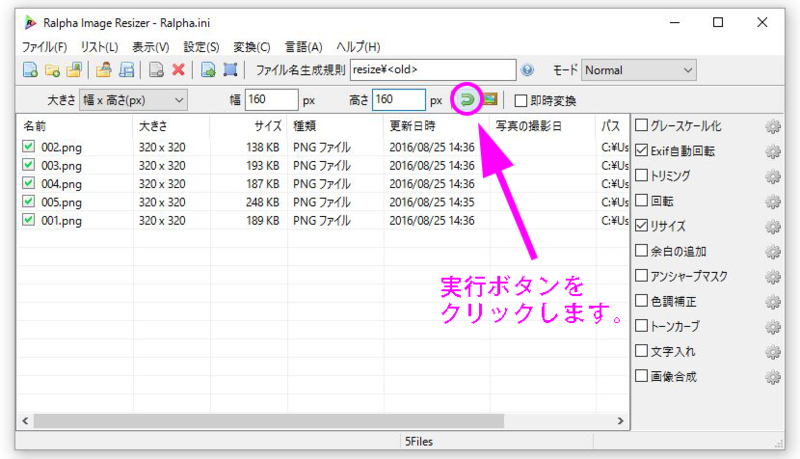800x459 pixels.
Task: Sort list by サイズ column header
Action: pos(249,126)
